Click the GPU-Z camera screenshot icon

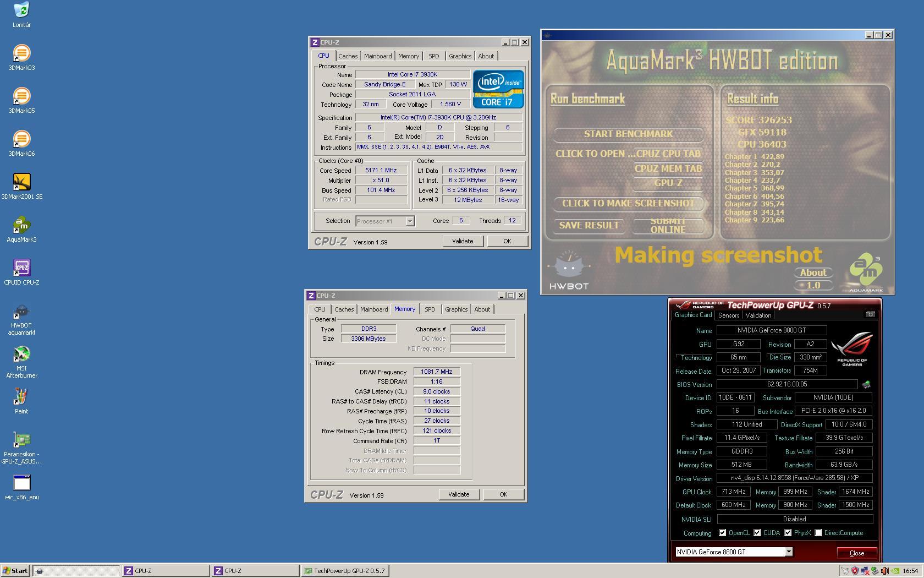[x=870, y=314]
